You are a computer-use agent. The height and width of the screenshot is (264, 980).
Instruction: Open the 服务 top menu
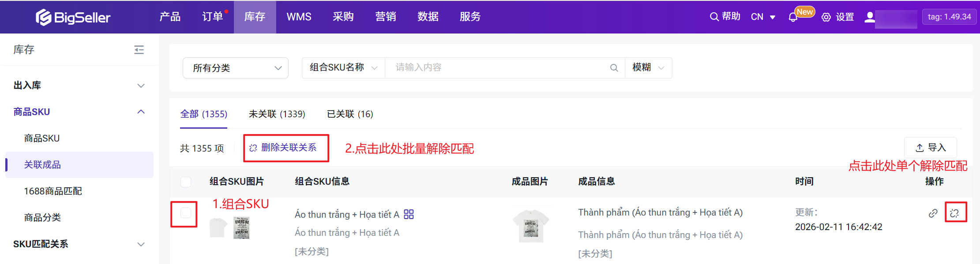coord(470,17)
